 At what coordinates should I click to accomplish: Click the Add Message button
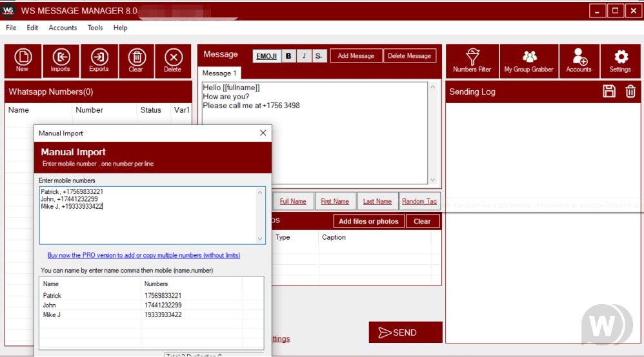click(x=356, y=56)
